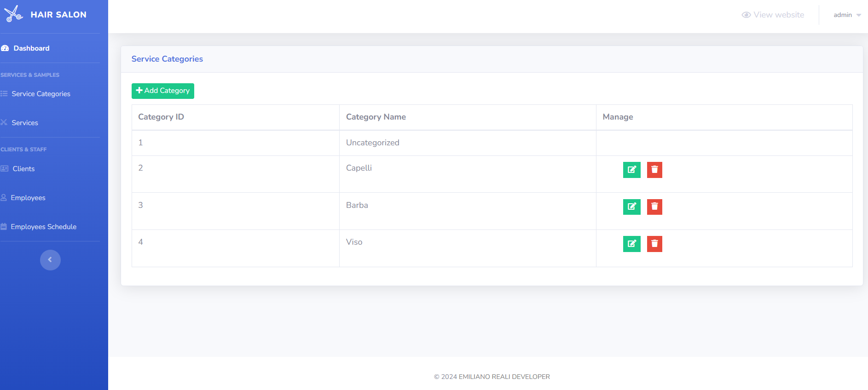This screenshot has height=390, width=868.
Task: Click the HAIR SALON brand link
Action: click(x=58, y=15)
